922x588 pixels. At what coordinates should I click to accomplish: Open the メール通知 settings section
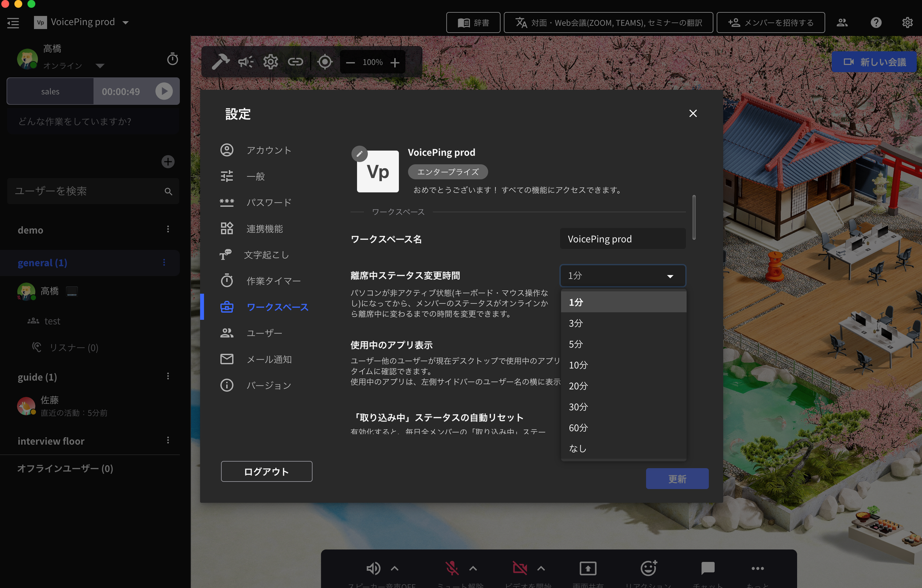(x=269, y=359)
